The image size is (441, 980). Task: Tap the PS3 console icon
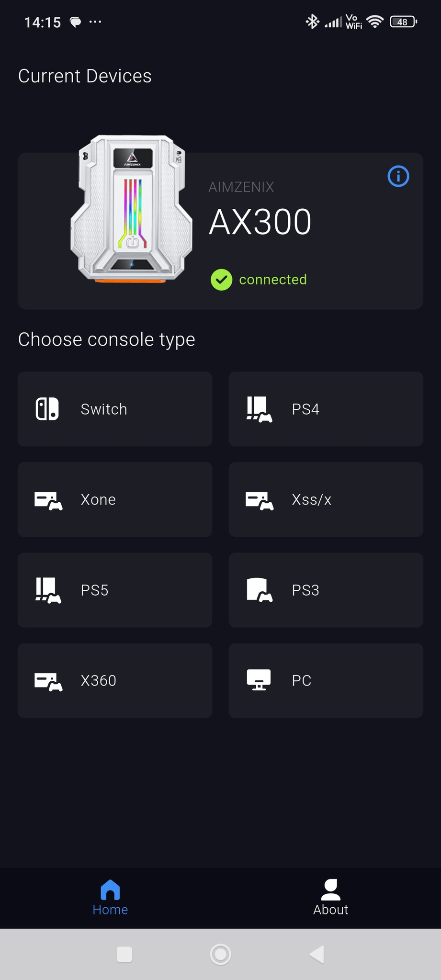[x=259, y=590]
